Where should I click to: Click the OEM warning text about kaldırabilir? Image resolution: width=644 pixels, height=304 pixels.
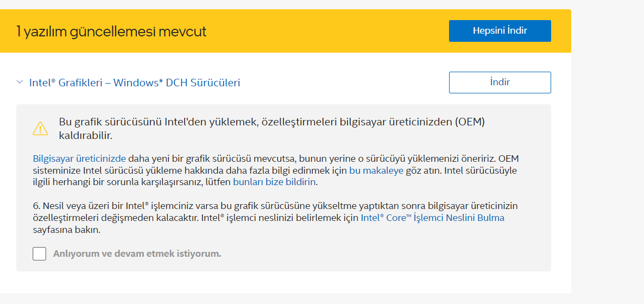coord(272,129)
